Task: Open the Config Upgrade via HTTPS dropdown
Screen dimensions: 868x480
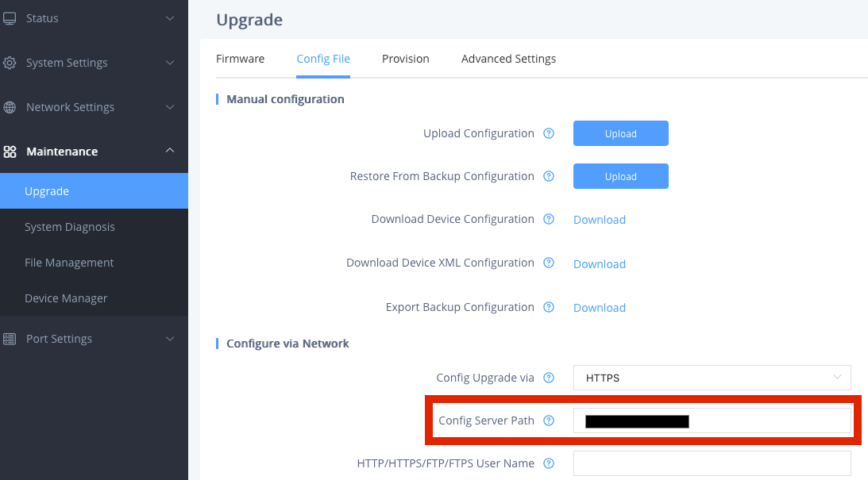Action: pos(712,378)
